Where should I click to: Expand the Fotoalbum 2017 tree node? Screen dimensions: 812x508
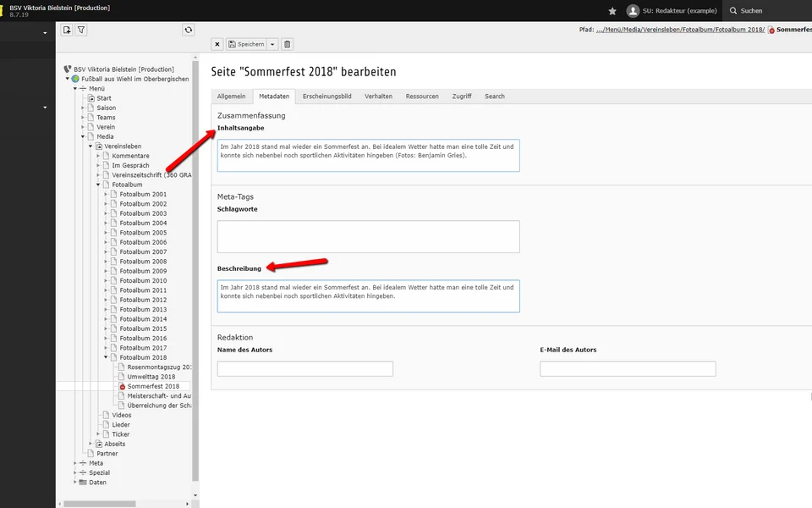(x=106, y=348)
